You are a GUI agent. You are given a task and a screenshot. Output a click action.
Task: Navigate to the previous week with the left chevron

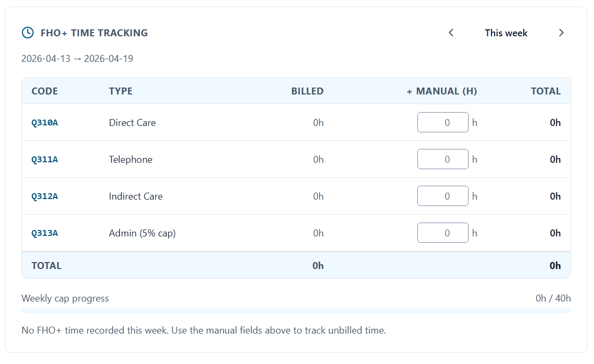(451, 33)
